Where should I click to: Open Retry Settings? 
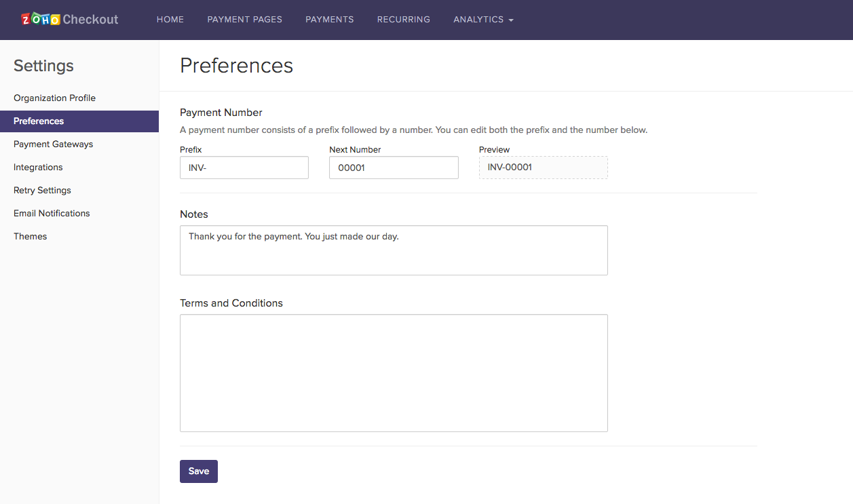tap(42, 190)
